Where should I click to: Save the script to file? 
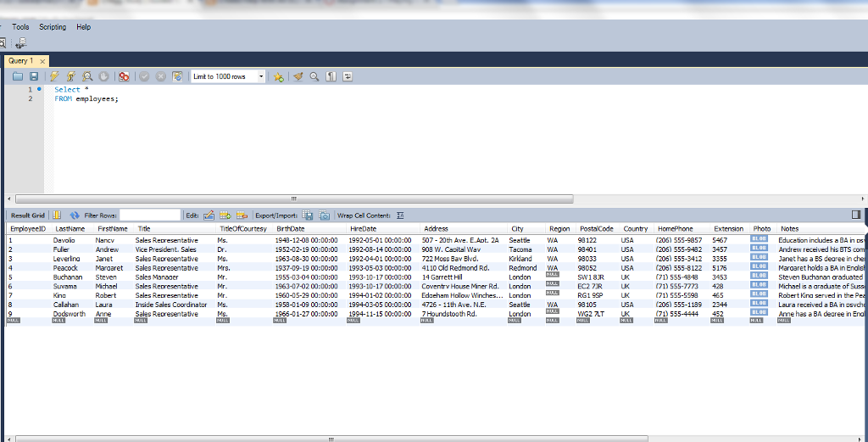[34, 76]
